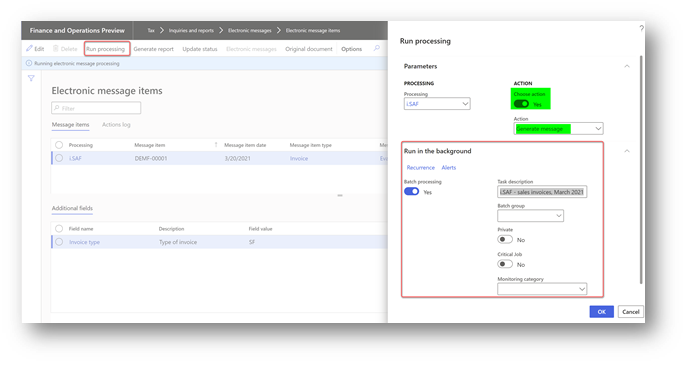The image size is (687, 365).
Task: Open the Run processing action
Action: (x=106, y=49)
